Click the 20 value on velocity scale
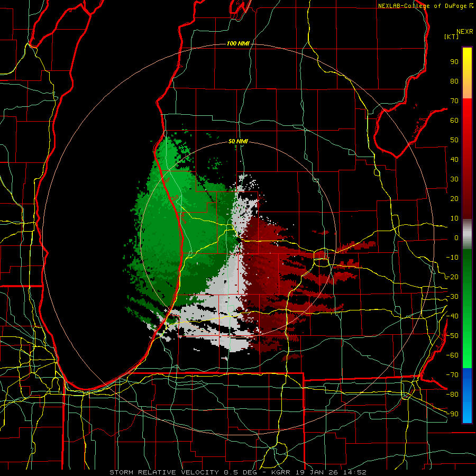 (454, 199)
